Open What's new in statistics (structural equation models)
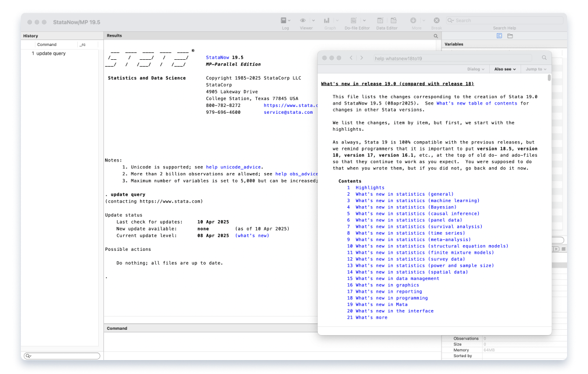Screen dimensions: 588x374 pyautogui.click(x=432, y=246)
